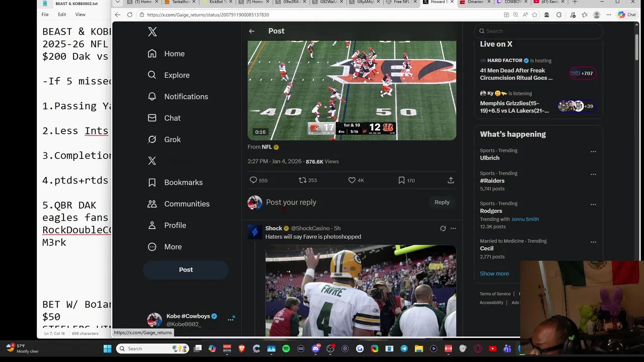Viewport: 644px width, 362px height.
Task: Open Grok from the sidebar
Action: pyautogui.click(x=164, y=139)
